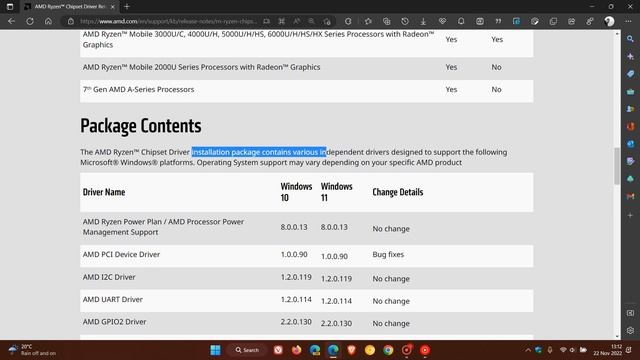
Task: Open the browser home page icon
Action: (48, 21)
